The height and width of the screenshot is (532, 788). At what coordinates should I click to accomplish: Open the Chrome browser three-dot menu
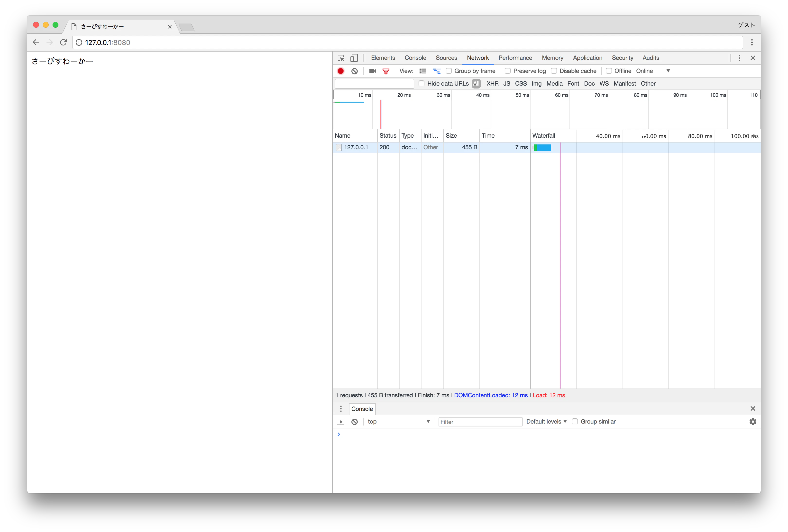[752, 42]
